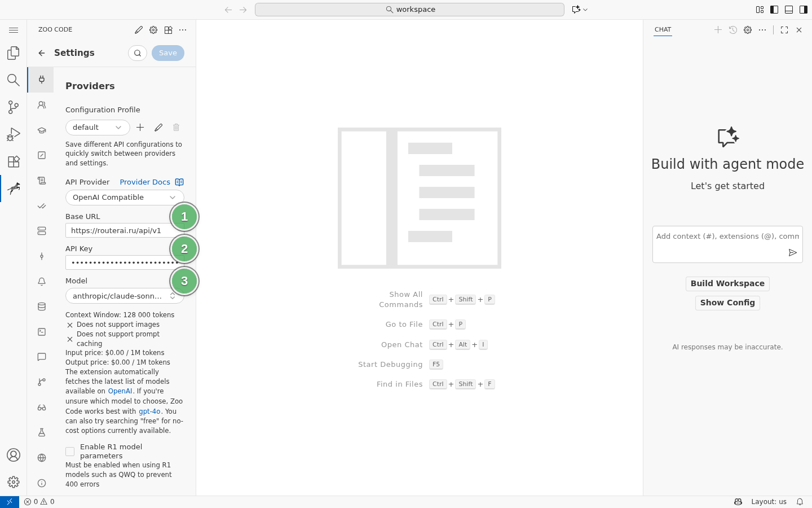Screen dimensions: 812x508
Task: Focus the chat context input box
Action: 727,237
